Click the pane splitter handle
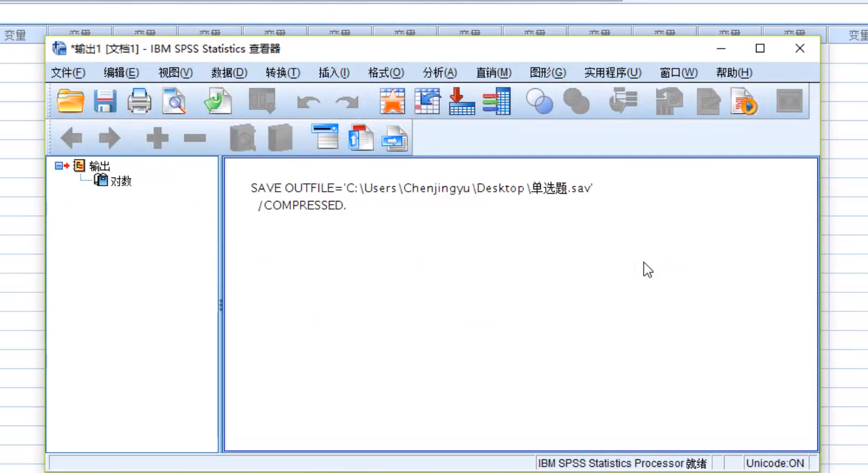This screenshot has width=868, height=473. [x=221, y=305]
